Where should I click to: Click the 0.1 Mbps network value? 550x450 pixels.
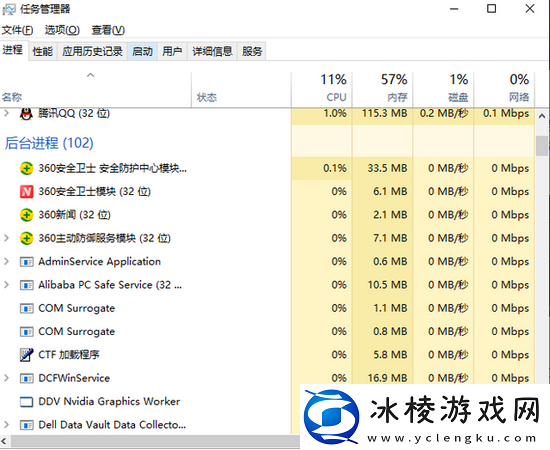point(506,113)
